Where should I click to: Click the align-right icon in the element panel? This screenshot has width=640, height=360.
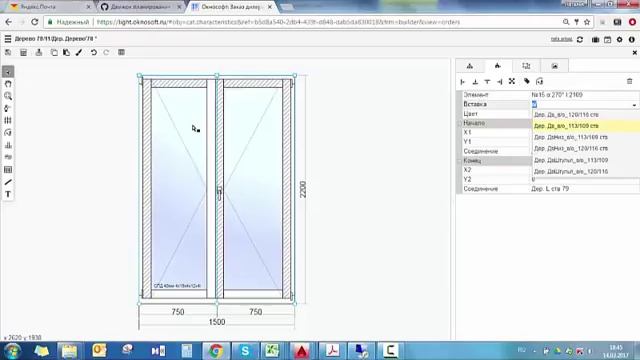pos(500,82)
